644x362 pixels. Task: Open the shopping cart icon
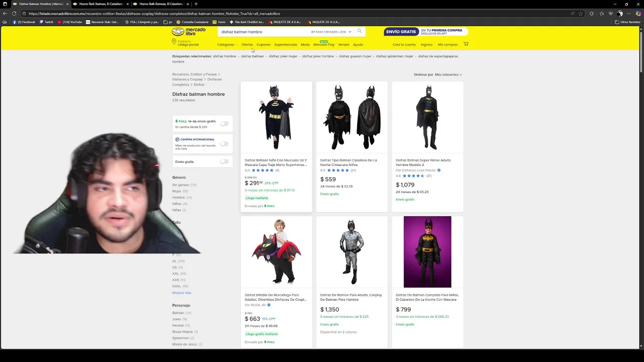point(466,44)
